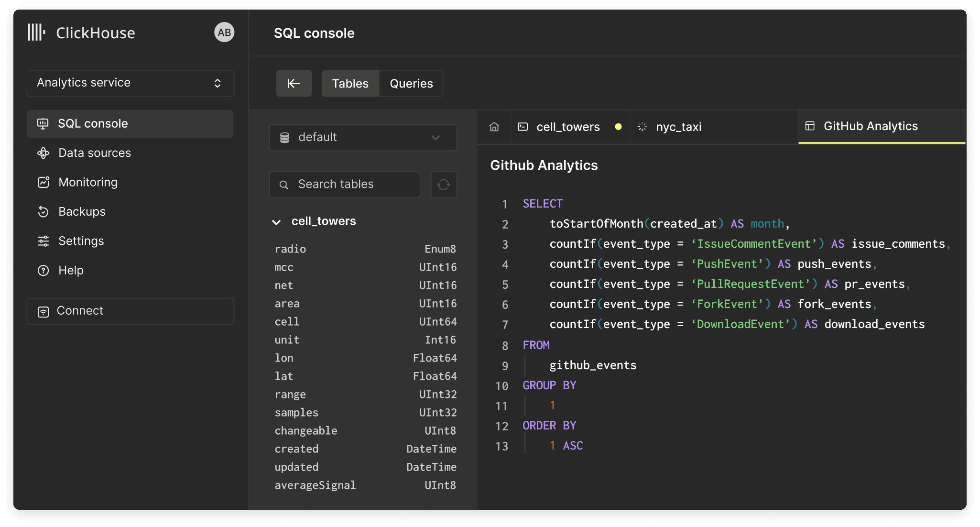Select the samples column row
Viewport: 980px width, 527px height.
pos(365,413)
